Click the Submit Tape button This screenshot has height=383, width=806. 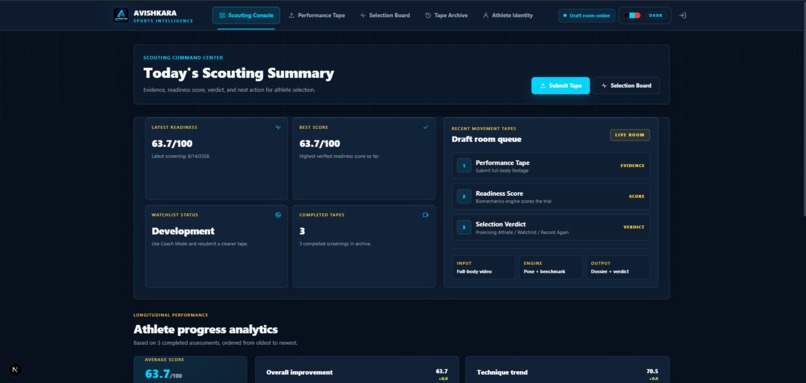560,86
